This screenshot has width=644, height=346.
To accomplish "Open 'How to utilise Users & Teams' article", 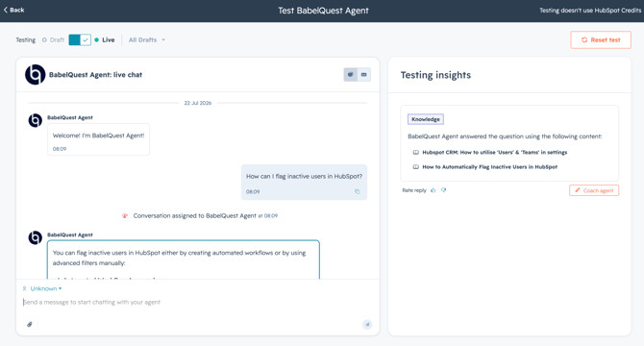I will [x=494, y=152].
